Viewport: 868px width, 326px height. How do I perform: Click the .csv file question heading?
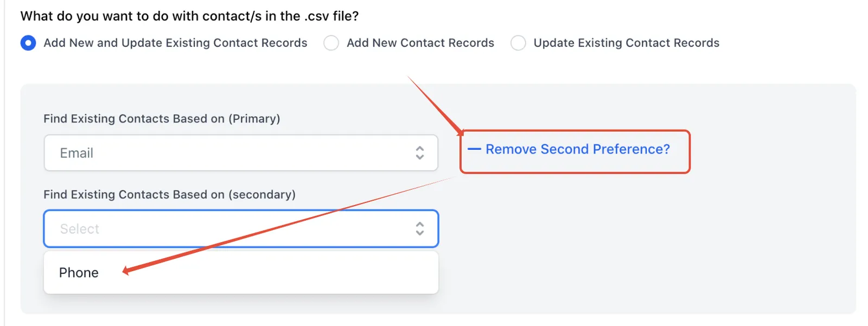tap(189, 16)
